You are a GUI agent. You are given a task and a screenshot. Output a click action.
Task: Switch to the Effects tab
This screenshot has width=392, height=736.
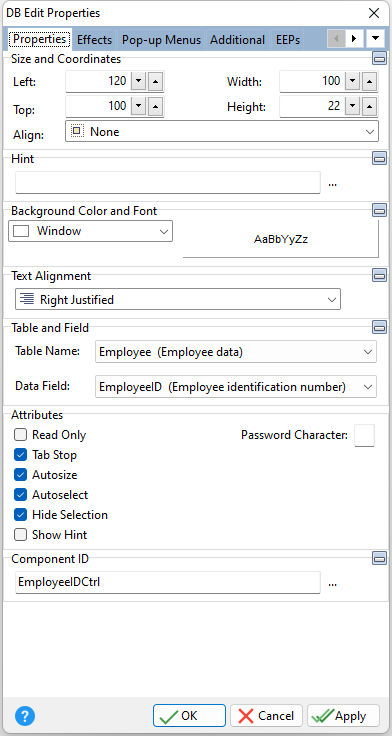[x=94, y=40]
